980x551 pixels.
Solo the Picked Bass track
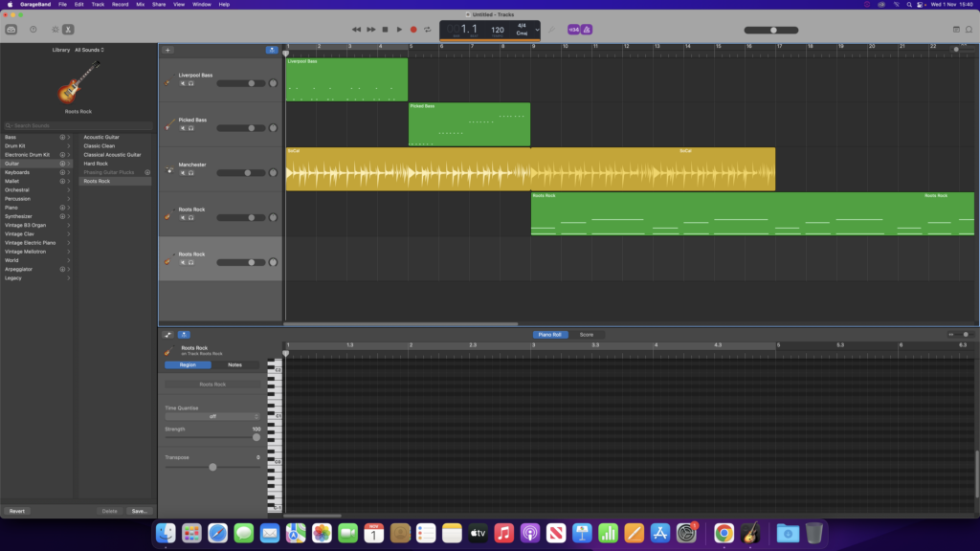point(191,128)
